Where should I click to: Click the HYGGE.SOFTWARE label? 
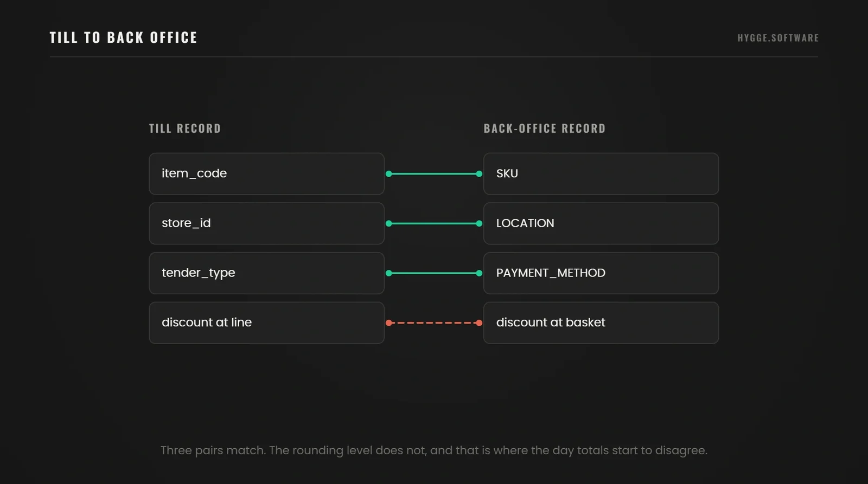(778, 38)
